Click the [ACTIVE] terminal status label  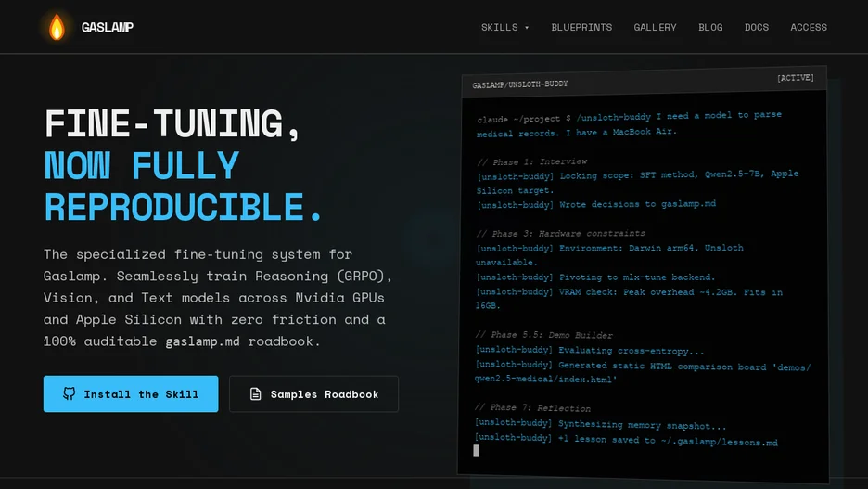(x=796, y=78)
